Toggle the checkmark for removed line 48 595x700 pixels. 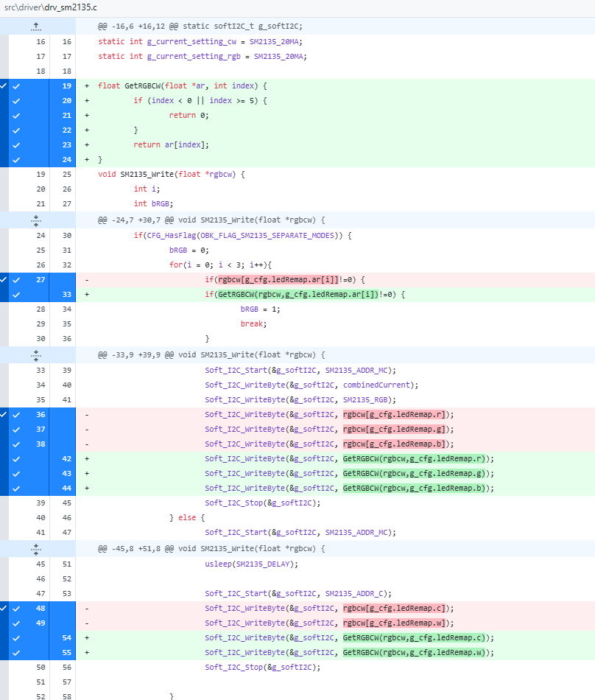[16, 609]
